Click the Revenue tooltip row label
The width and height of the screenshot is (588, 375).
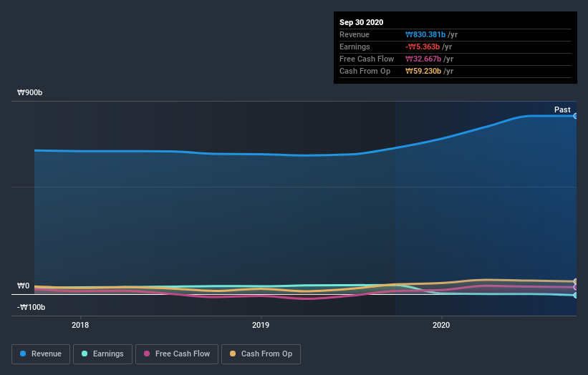pyautogui.click(x=355, y=34)
